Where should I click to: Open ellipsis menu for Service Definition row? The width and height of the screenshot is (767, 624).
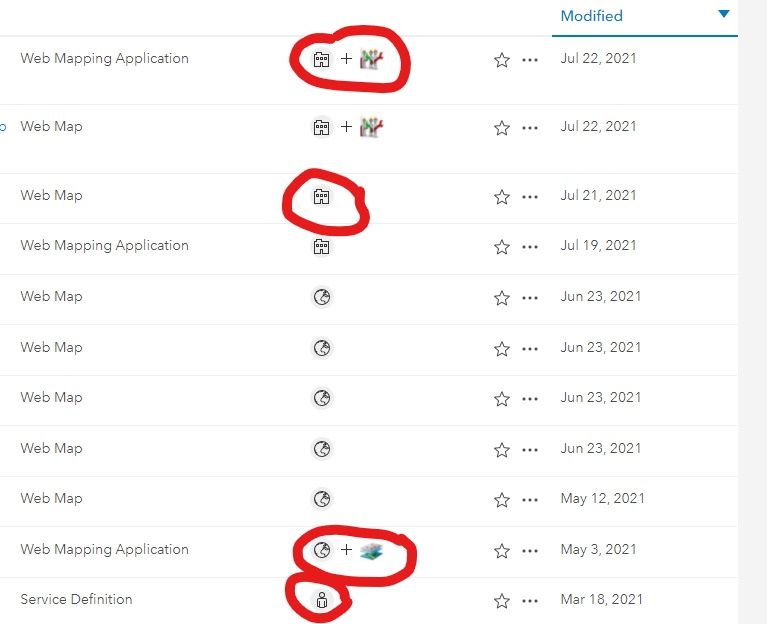530,601
